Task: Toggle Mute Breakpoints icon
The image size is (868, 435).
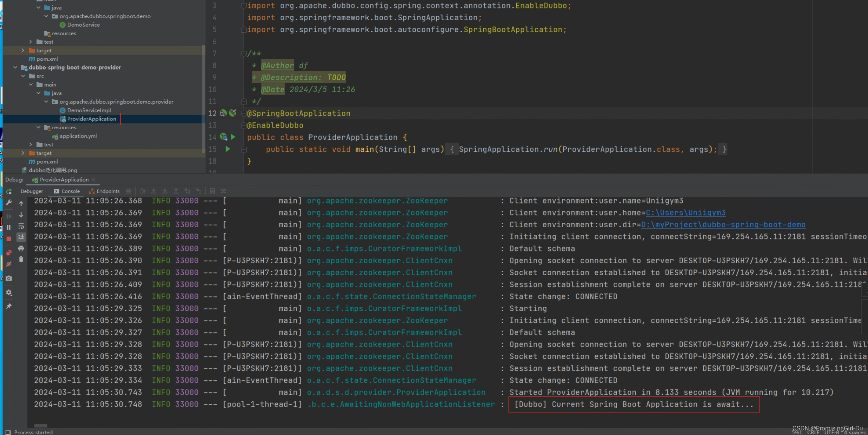Action: click(9, 264)
